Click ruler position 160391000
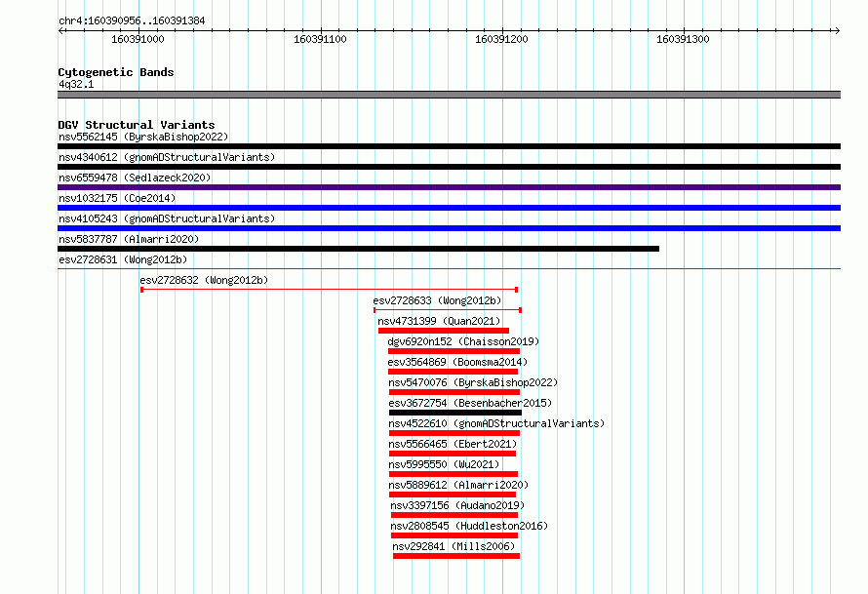 click(x=138, y=39)
